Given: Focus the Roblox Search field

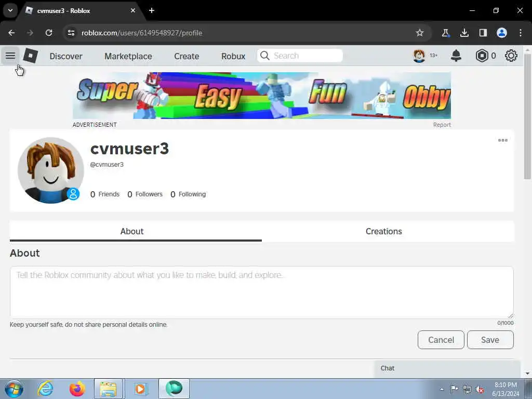Looking at the screenshot, I should pos(300,56).
